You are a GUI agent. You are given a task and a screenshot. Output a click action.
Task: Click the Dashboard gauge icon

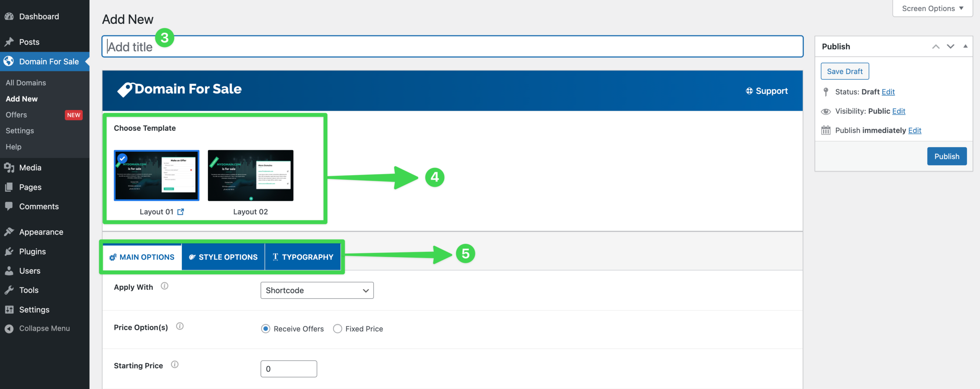click(9, 16)
